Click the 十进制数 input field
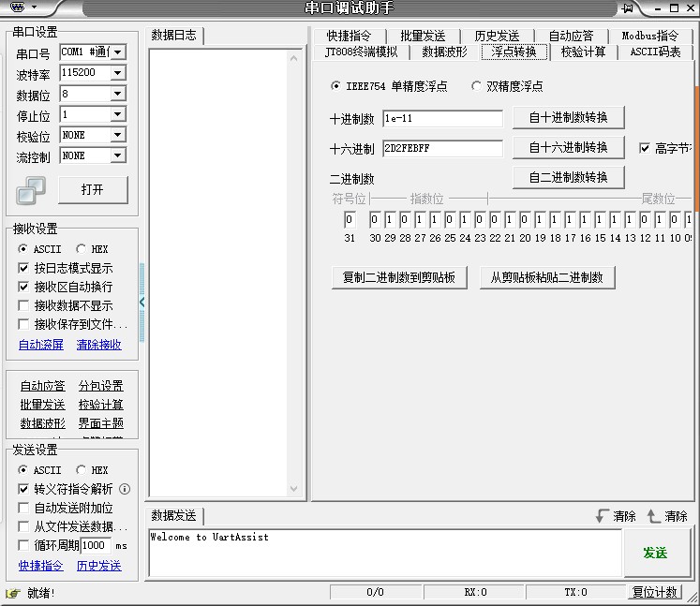This screenshot has height=606, width=700. [442, 119]
